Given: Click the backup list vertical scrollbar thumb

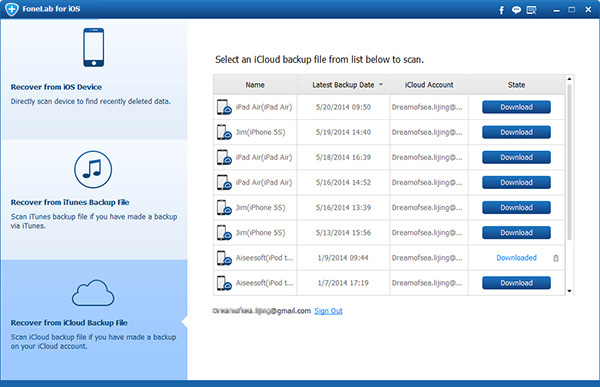Looking at the screenshot, I should tap(569, 162).
